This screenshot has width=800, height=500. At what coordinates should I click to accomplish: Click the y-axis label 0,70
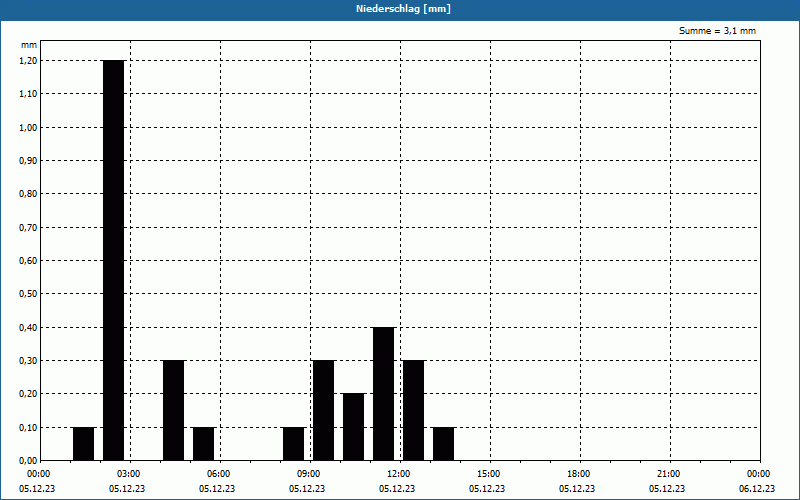click(x=28, y=228)
